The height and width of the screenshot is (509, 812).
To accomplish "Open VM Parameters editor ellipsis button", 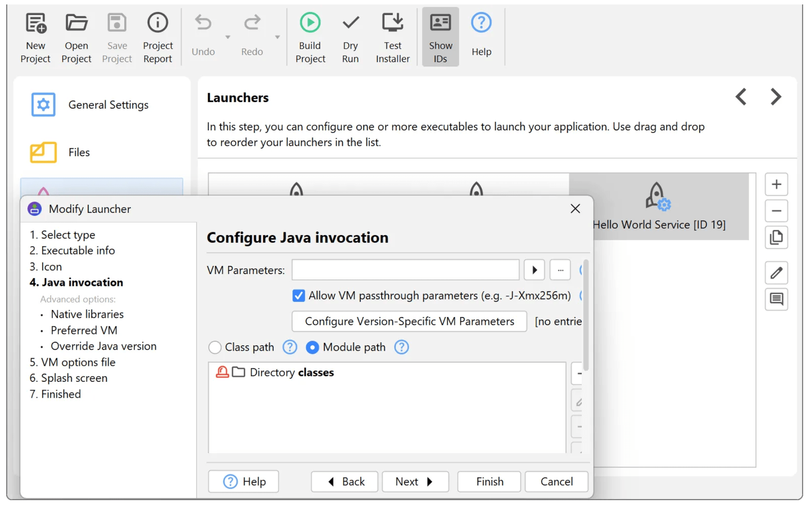I will coord(560,270).
